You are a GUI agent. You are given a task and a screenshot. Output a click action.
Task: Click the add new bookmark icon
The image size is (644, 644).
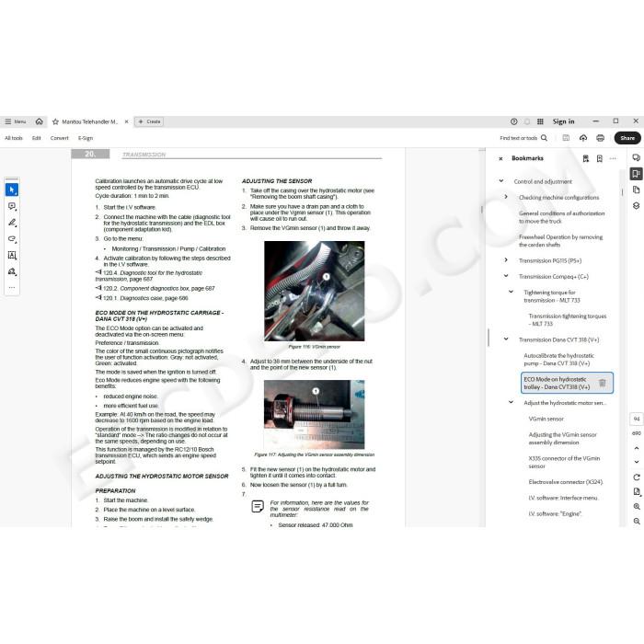(600, 158)
